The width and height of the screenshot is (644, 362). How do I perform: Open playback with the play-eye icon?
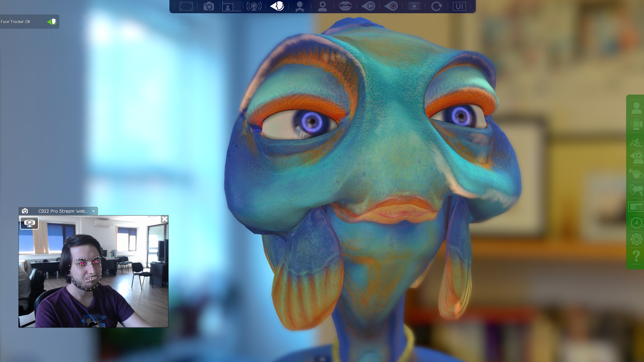[x=368, y=6]
